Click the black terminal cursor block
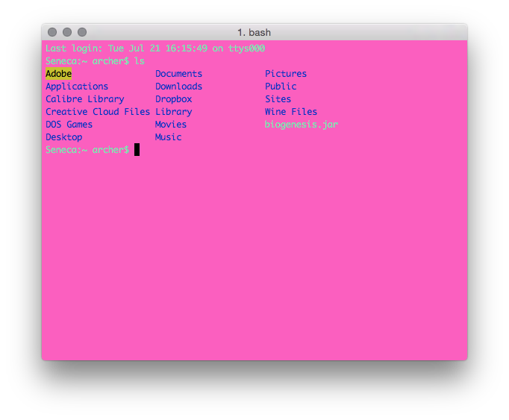Viewport: 509px width, 420px height. (137, 150)
